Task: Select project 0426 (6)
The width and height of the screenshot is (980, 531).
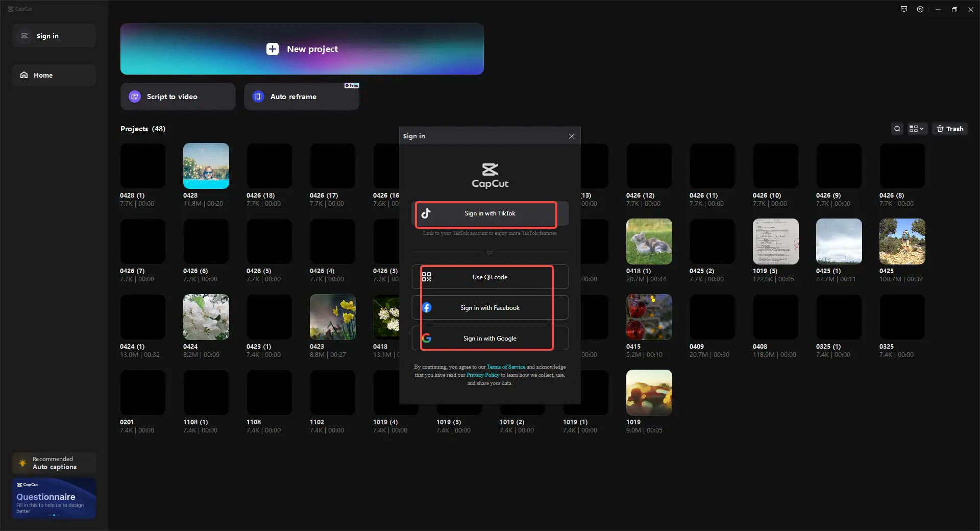Action: pyautogui.click(x=206, y=242)
